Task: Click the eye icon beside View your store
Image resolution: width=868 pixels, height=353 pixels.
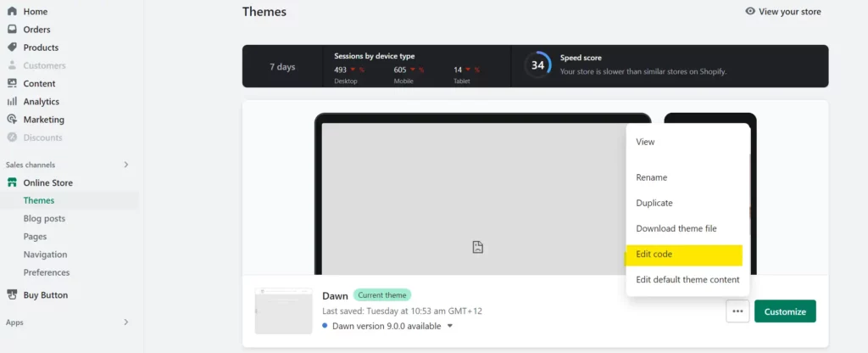Action: 750,11
